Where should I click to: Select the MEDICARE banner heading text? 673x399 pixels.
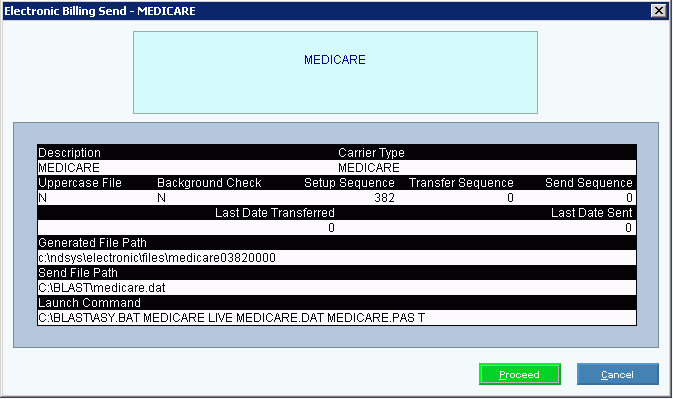tap(335, 60)
